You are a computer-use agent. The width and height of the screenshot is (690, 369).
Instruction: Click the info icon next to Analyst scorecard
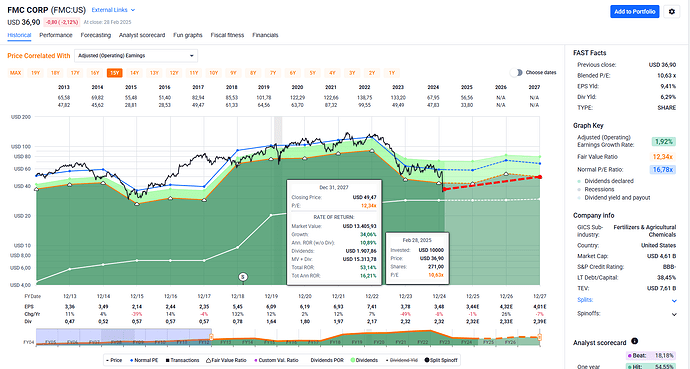click(635, 341)
